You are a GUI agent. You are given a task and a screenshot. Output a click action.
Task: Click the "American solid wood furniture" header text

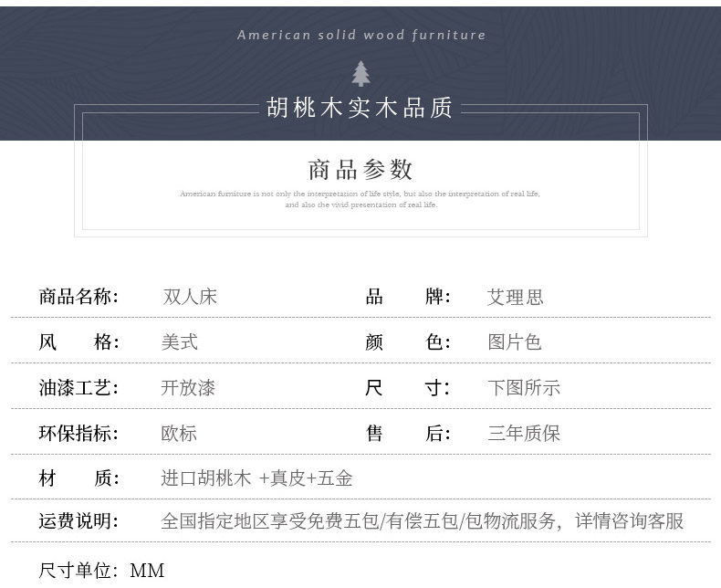click(361, 35)
